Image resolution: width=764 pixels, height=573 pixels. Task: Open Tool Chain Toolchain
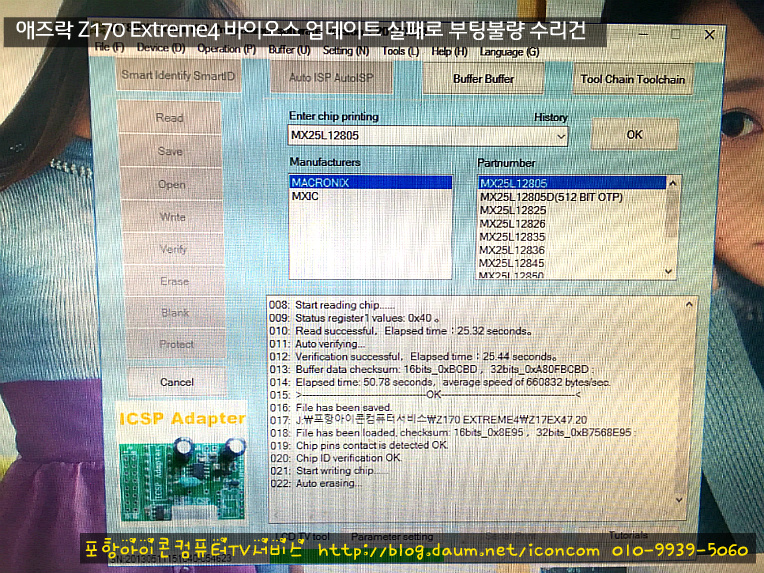(x=632, y=79)
